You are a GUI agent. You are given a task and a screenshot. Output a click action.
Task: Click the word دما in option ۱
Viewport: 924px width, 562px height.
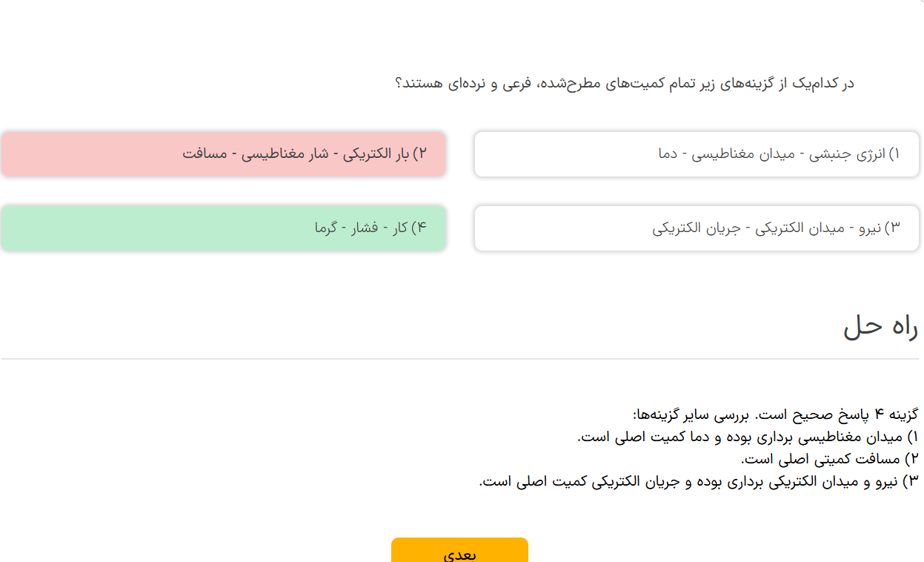click(x=668, y=154)
